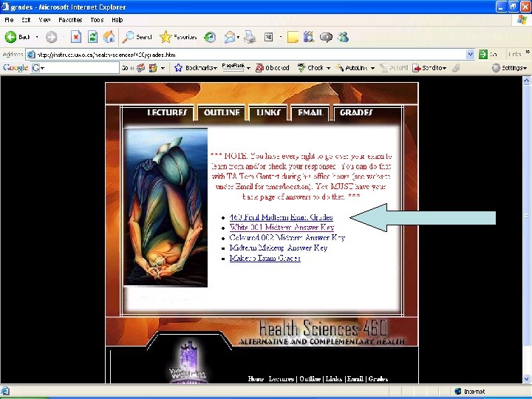Open the Google search box dropdown

(x=42, y=68)
